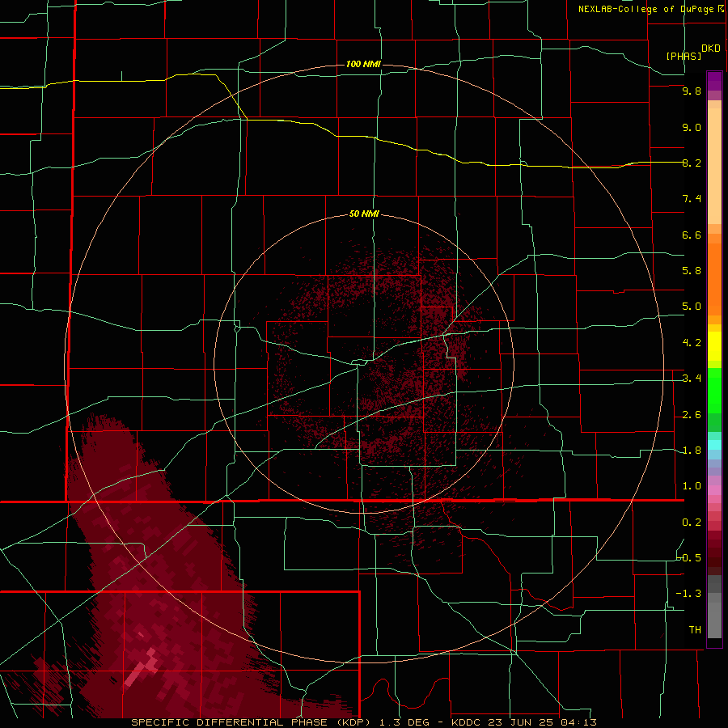Viewport: 728px width, 728px height.
Task: Click the yellow segment of the color bar
Action: [714, 346]
